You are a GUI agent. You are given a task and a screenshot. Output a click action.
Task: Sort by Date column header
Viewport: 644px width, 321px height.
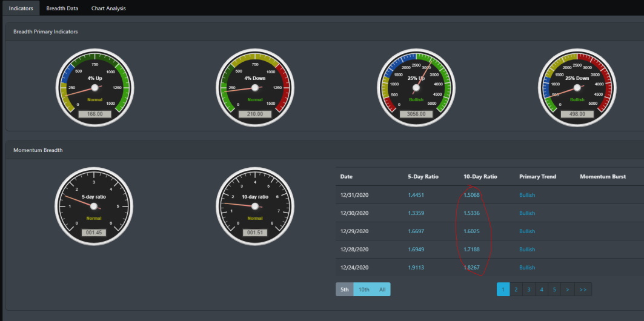[x=346, y=176]
